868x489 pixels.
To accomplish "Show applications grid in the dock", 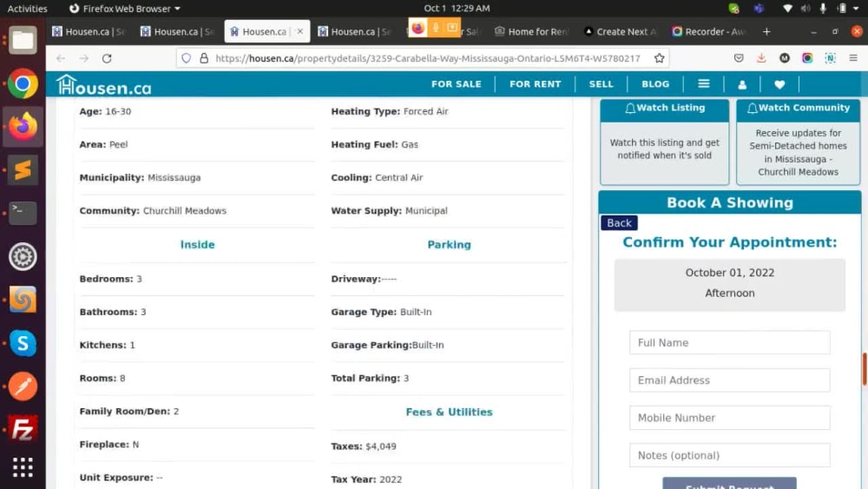I will (23, 467).
